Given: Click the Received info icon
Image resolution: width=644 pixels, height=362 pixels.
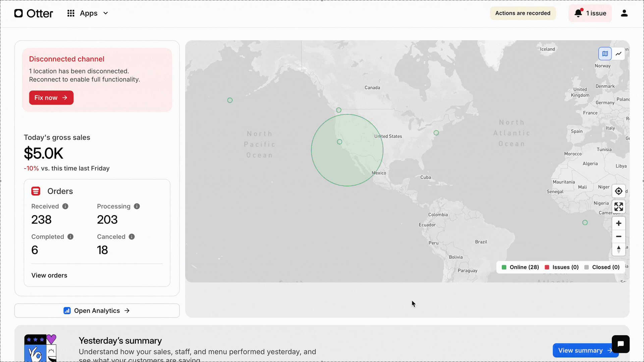Looking at the screenshot, I should [65, 206].
